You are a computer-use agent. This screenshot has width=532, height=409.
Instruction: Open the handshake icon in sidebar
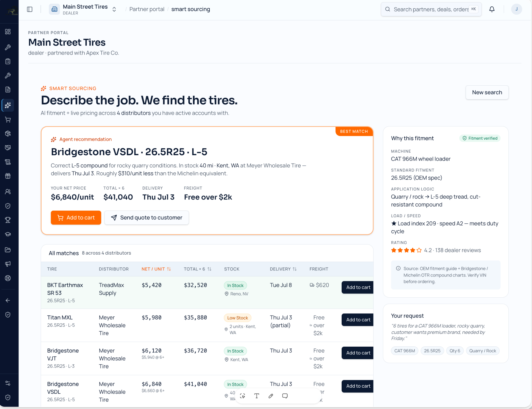(x=8, y=147)
